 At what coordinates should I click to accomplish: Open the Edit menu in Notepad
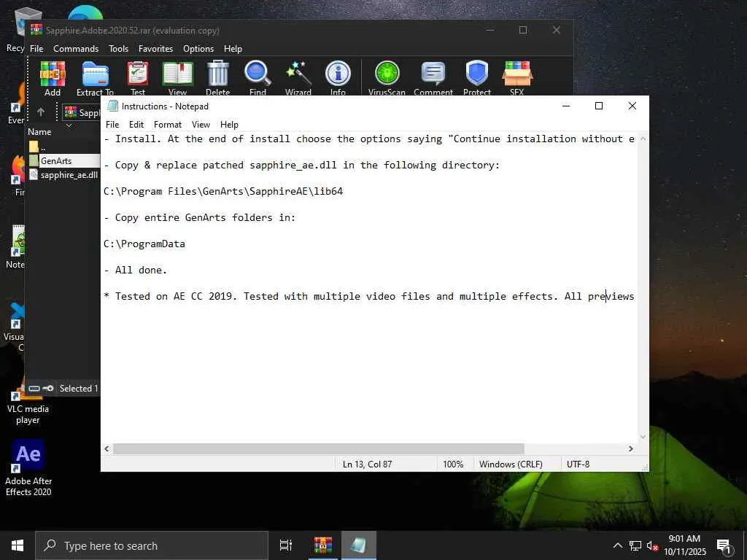[x=136, y=124]
